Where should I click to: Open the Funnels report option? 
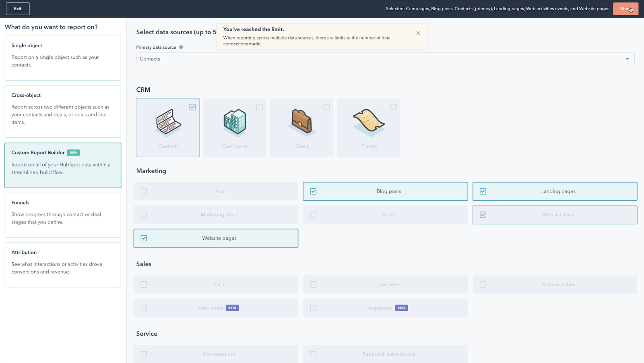(x=63, y=215)
